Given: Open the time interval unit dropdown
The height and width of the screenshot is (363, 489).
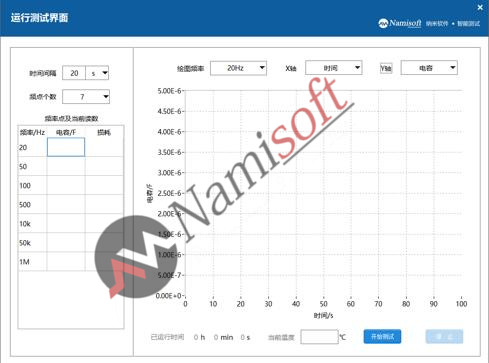Looking at the screenshot, I should pyautogui.click(x=97, y=73).
